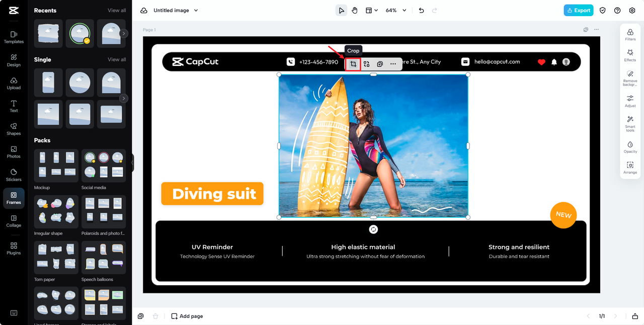Image resolution: width=644 pixels, height=325 pixels.
Task: Open the Settings hexagon icon
Action: pyautogui.click(x=632, y=11)
